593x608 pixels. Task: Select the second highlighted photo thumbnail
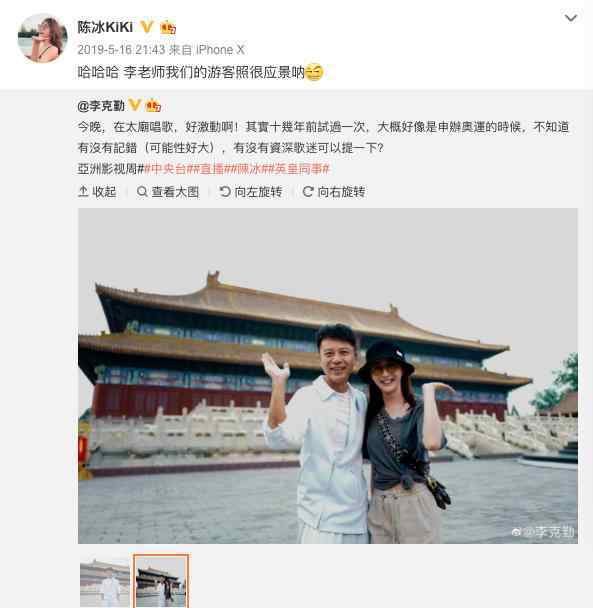click(x=161, y=581)
